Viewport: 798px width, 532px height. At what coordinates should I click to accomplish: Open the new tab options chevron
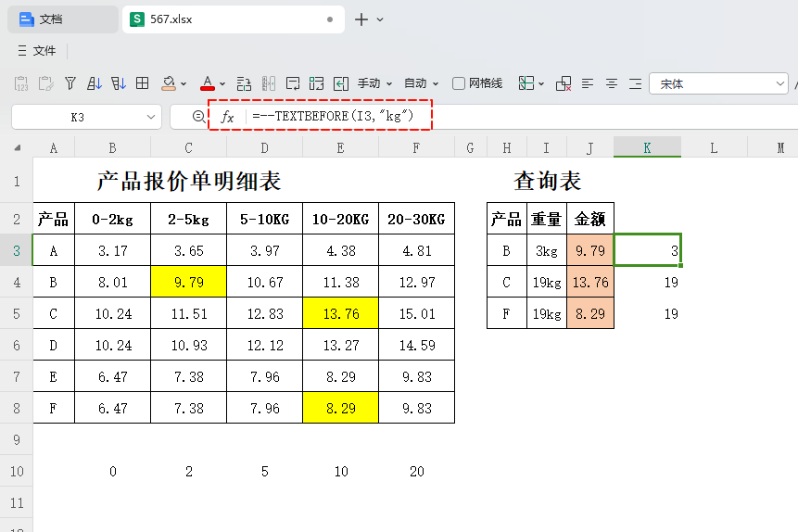[380, 19]
